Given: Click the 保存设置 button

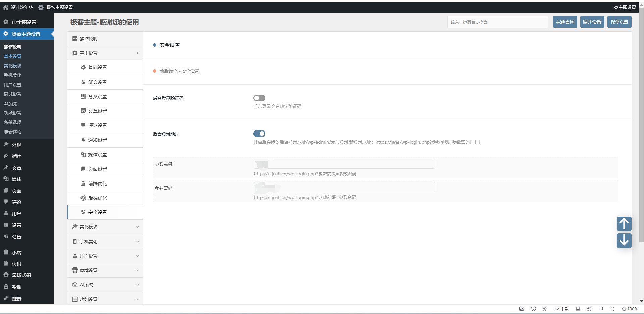Looking at the screenshot, I should [x=619, y=22].
